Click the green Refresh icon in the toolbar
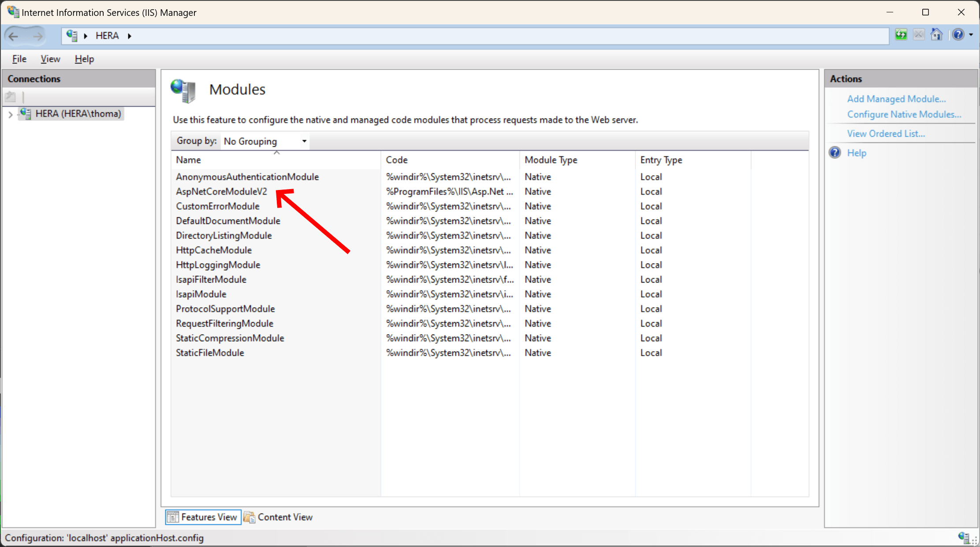Image resolution: width=980 pixels, height=547 pixels. click(901, 34)
